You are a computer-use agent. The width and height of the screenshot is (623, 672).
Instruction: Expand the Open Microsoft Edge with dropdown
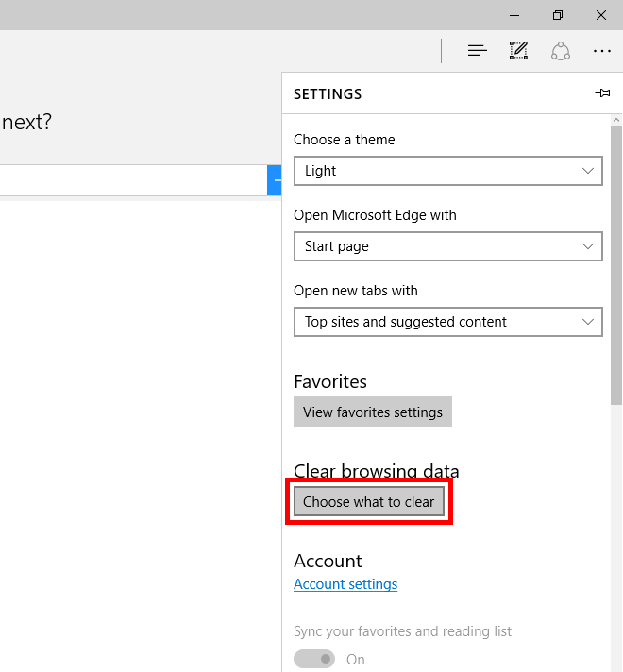click(x=447, y=246)
